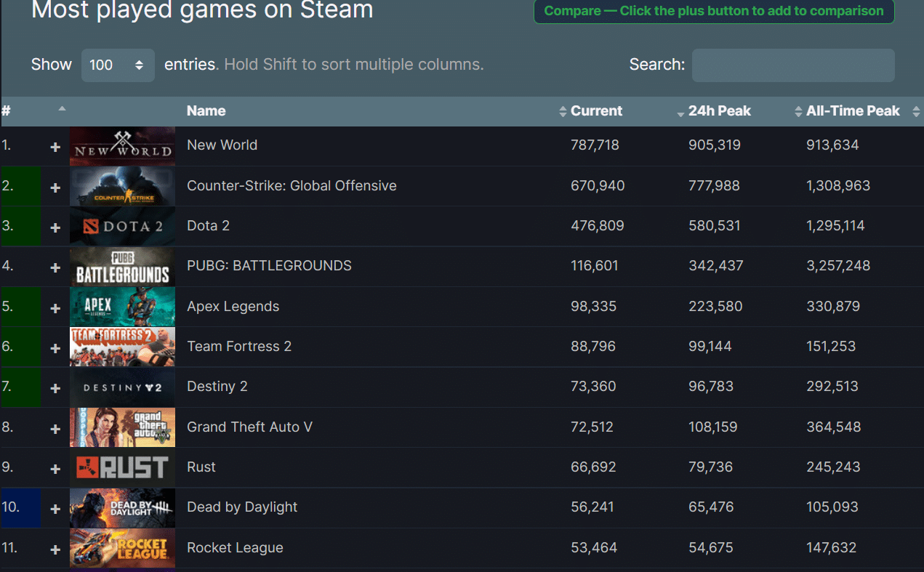Sort table by Current players column

pyautogui.click(x=596, y=111)
